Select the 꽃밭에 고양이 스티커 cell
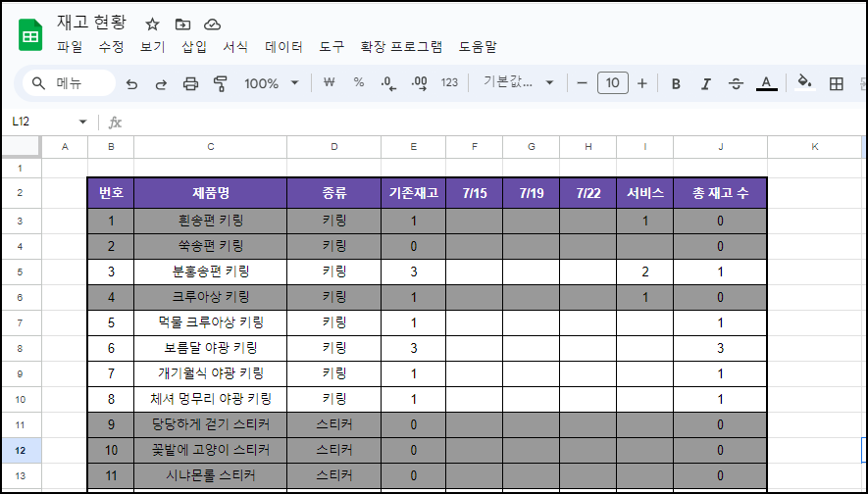The height and width of the screenshot is (494, 868). (210, 450)
